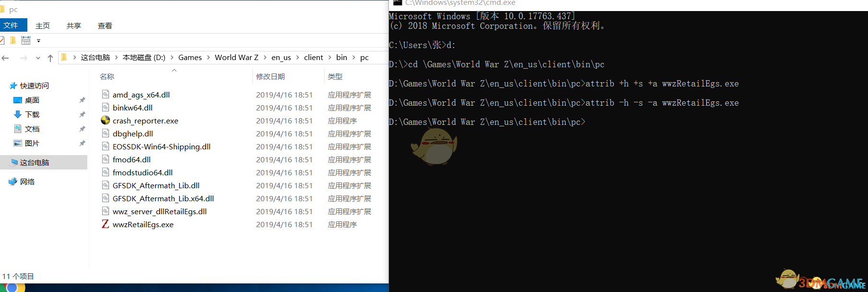Switch to the 共享 ribbon tab
Image resolution: width=868 pixels, height=292 pixels.
(x=74, y=25)
